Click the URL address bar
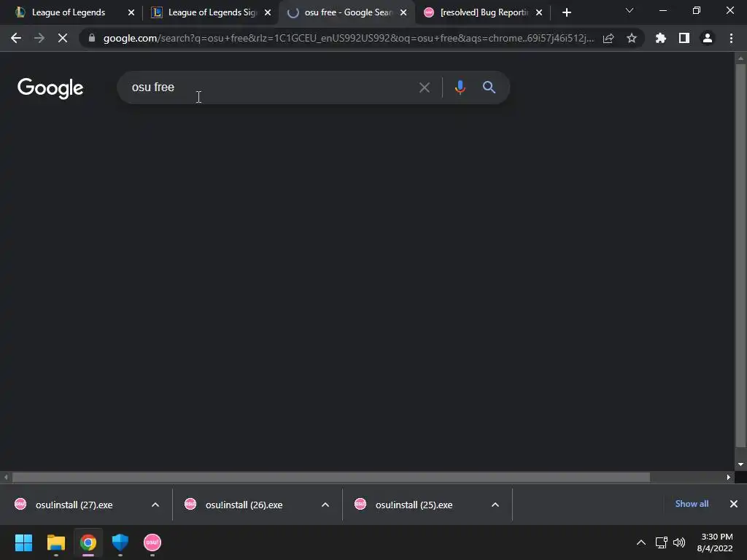The height and width of the screenshot is (560, 747). point(348,38)
